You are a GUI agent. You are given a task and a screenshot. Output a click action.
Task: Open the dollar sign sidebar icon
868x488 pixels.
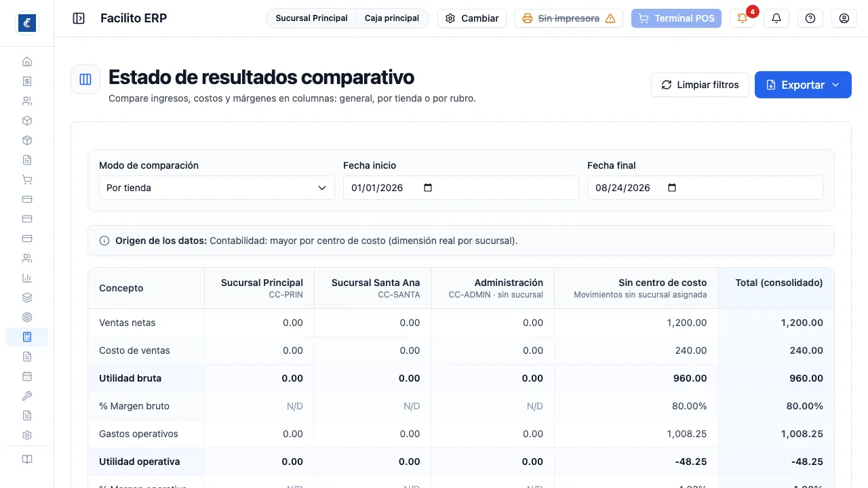coord(27,81)
